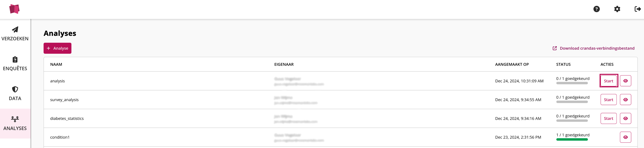The image size is (644, 148).
Task: View the survey_analysis row via eye icon
Action: click(x=625, y=100)
